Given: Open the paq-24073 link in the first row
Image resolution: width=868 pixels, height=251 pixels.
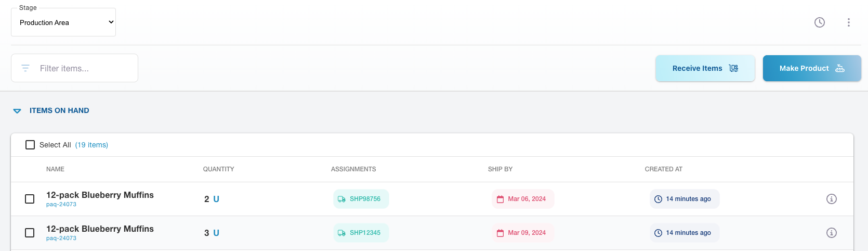Looking at the screenshot, I should coord(61,205).
